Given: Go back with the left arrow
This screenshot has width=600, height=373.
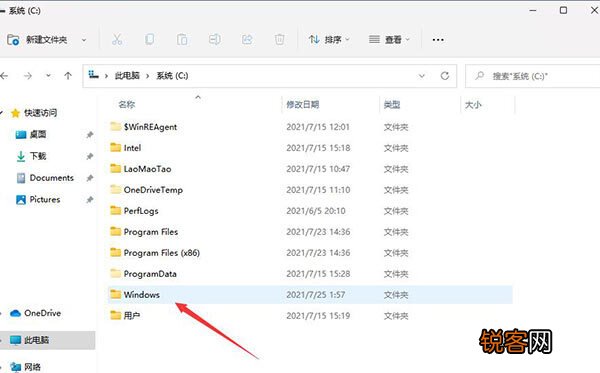Looking at the screenshot, I should click(x=4, y=76).
